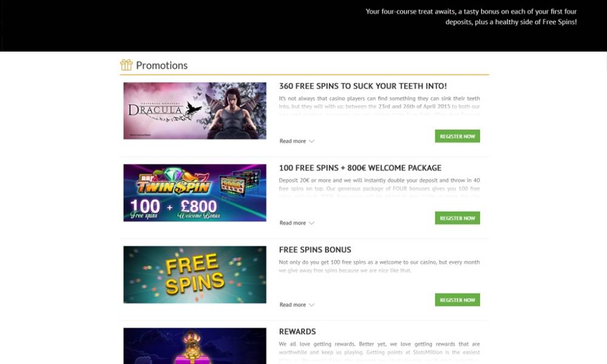Expand Read more under Dracula promotion
Image resolution: width=607 pixels, height=364 pixels.
pyautogui.click(x=297, y=141)
